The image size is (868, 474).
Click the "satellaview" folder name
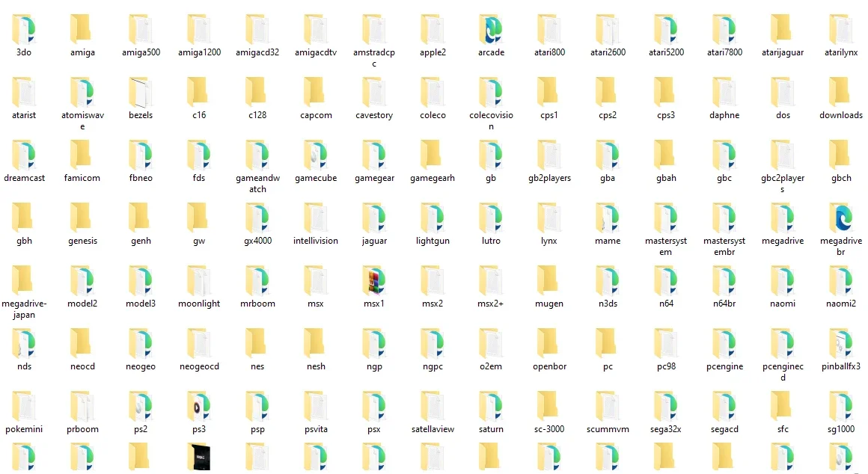(x=433, y=429)
